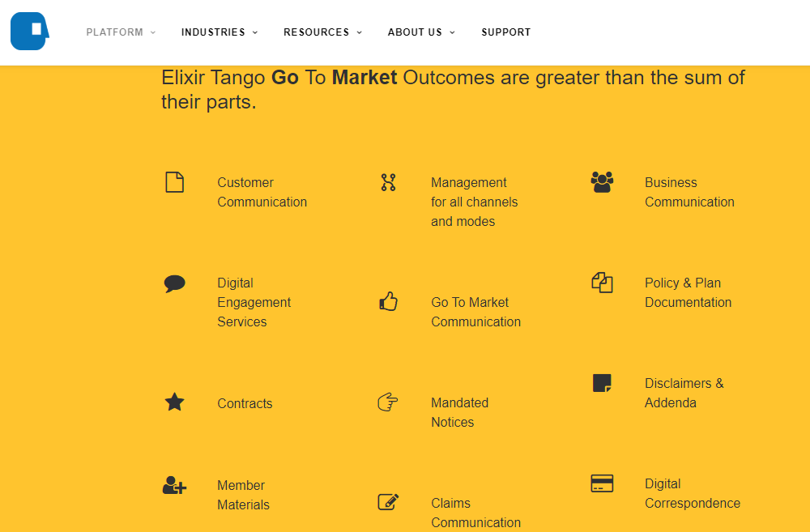Click the sticky note icon beside Disclaimers & Addenda
This screenshot has width=810, height=532.
[x=602, y=383]
